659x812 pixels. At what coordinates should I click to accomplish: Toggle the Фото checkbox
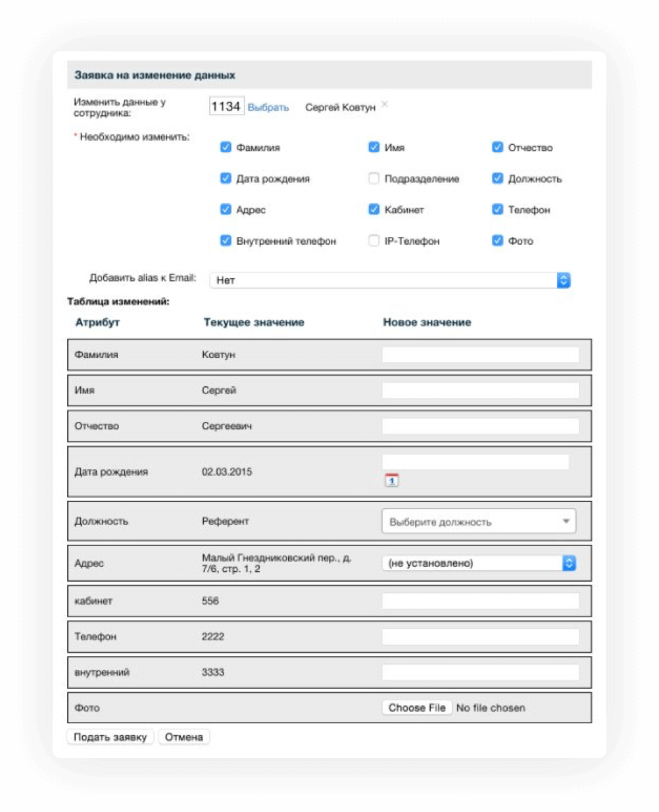[x=497, y=241]
